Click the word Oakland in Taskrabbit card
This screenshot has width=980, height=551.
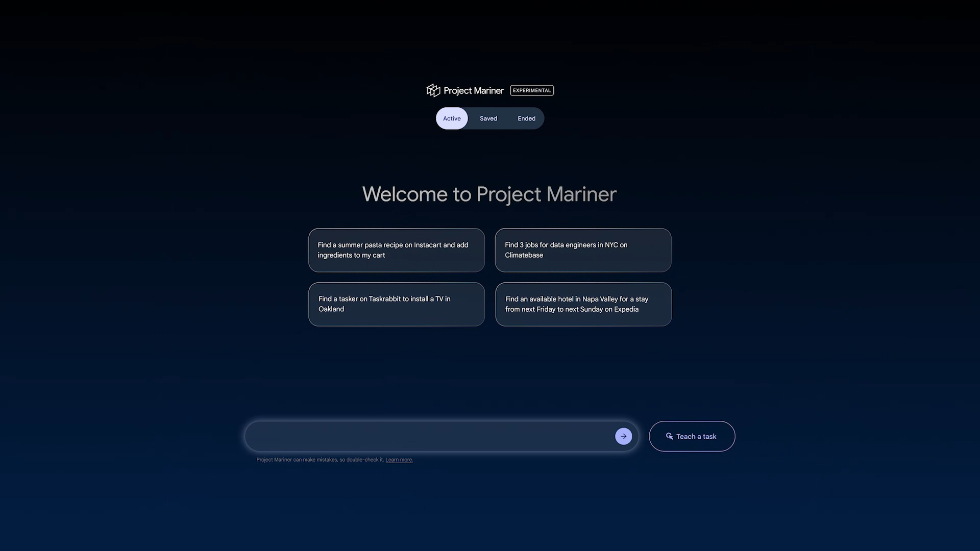(x=331, y=309)
